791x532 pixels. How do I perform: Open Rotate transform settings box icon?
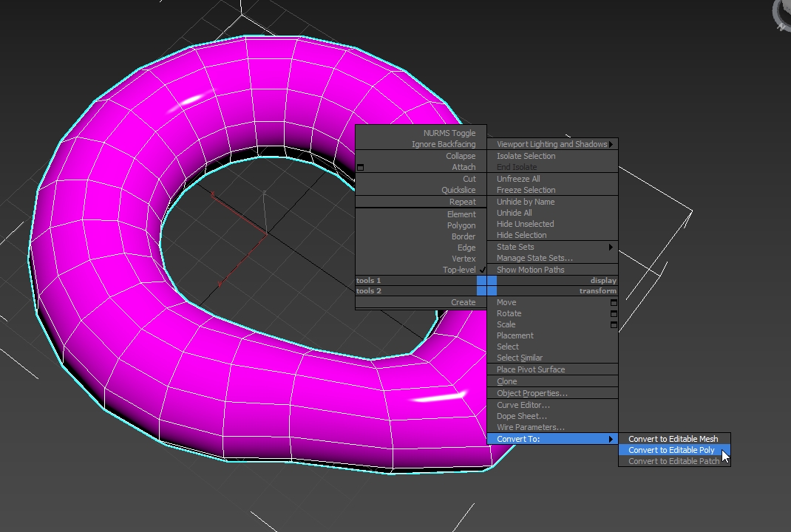(614, 313)
